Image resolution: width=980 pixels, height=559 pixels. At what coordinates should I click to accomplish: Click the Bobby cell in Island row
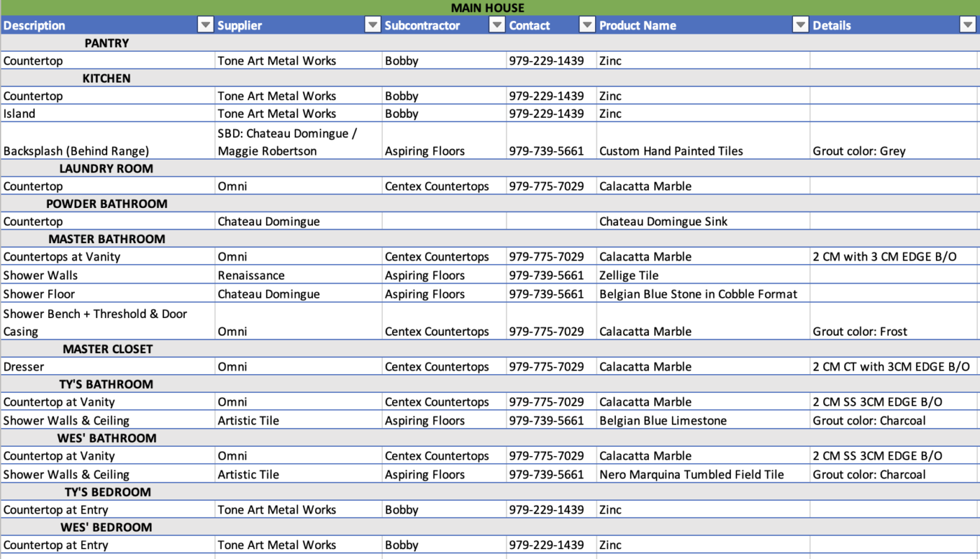444,113
